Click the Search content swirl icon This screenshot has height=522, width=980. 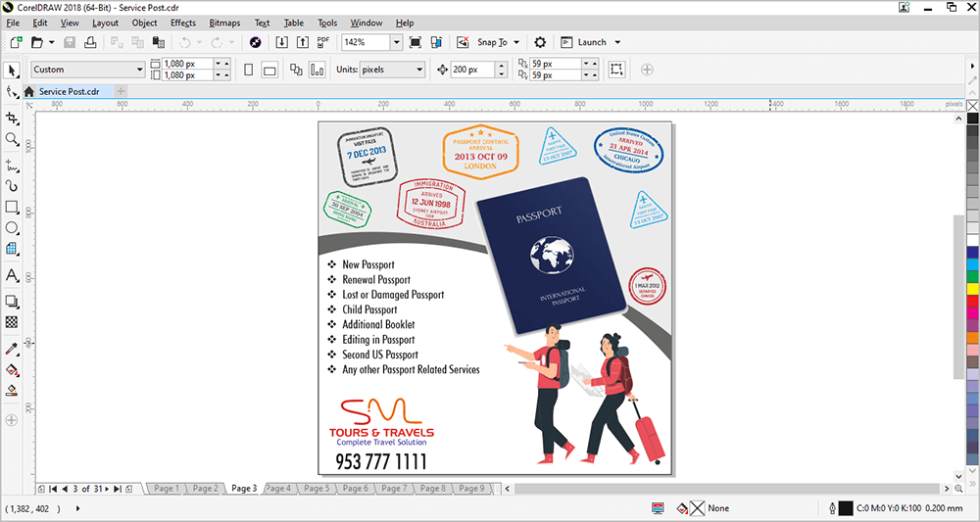255,42
